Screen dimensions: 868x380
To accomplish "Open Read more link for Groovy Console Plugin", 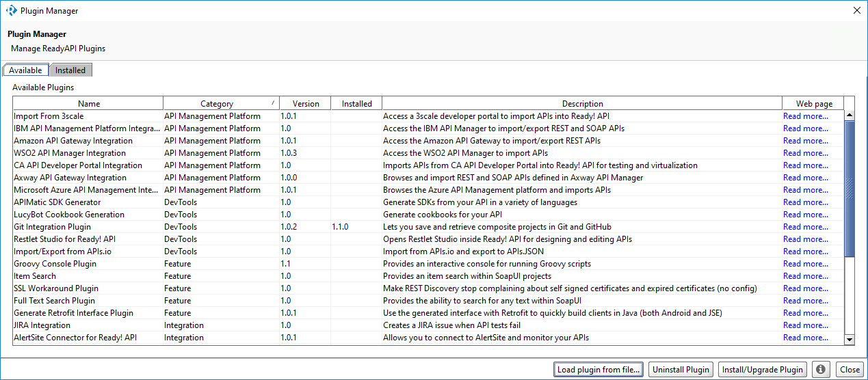I will click(x=805, y=264).
